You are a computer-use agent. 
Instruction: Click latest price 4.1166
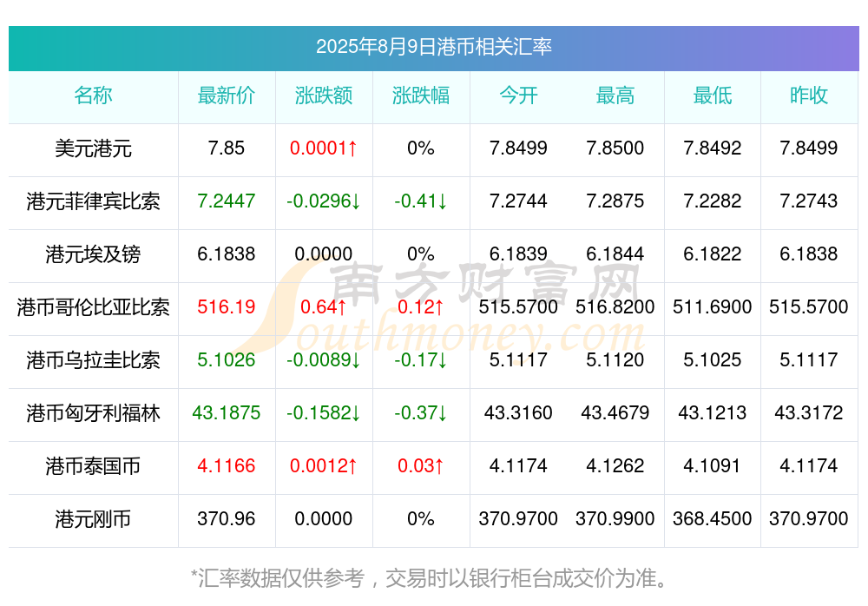point(227,465)
